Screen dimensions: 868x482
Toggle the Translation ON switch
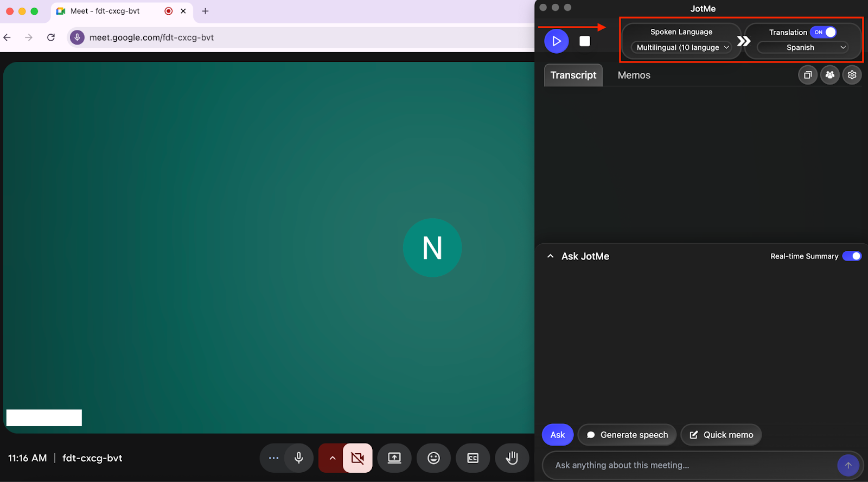point(823,32)
